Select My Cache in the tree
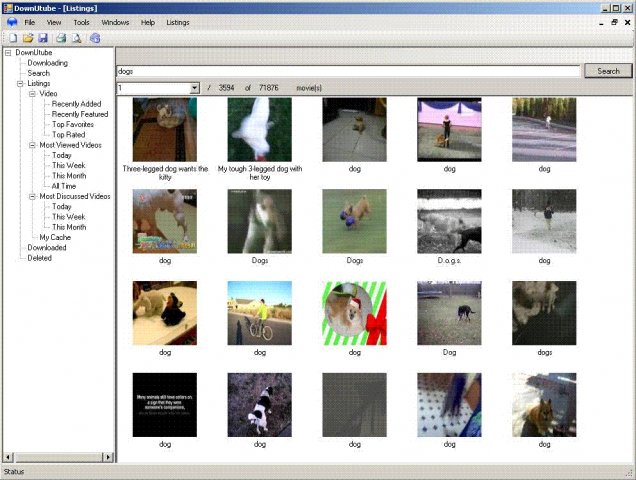636x480 pixels. coord(55,237)
